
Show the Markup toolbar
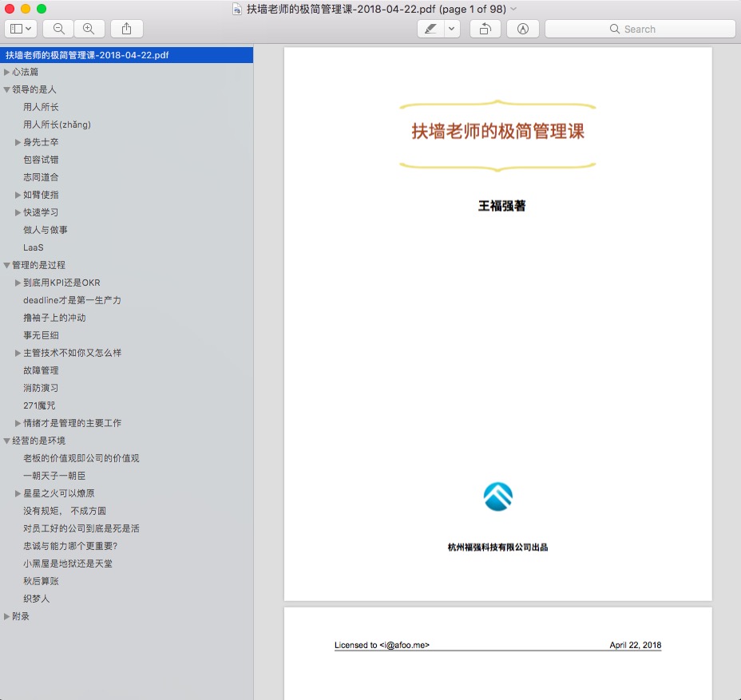pos(523,29)
